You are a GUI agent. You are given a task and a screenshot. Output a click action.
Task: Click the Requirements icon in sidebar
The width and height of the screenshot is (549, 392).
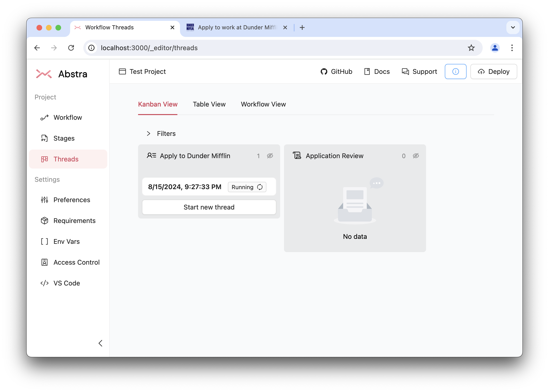coord(45,220)
